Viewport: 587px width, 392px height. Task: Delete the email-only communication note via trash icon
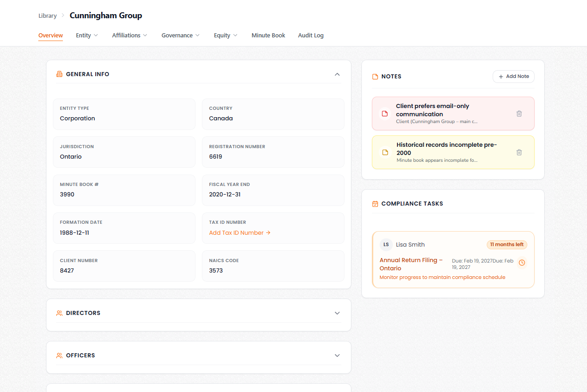519,113
